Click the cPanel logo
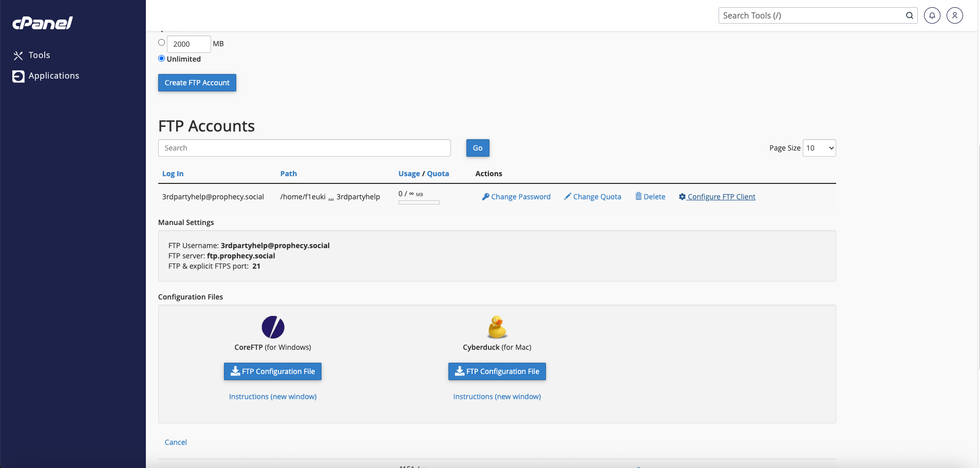Viewport: 980px width, 468px height. (43, 23)
